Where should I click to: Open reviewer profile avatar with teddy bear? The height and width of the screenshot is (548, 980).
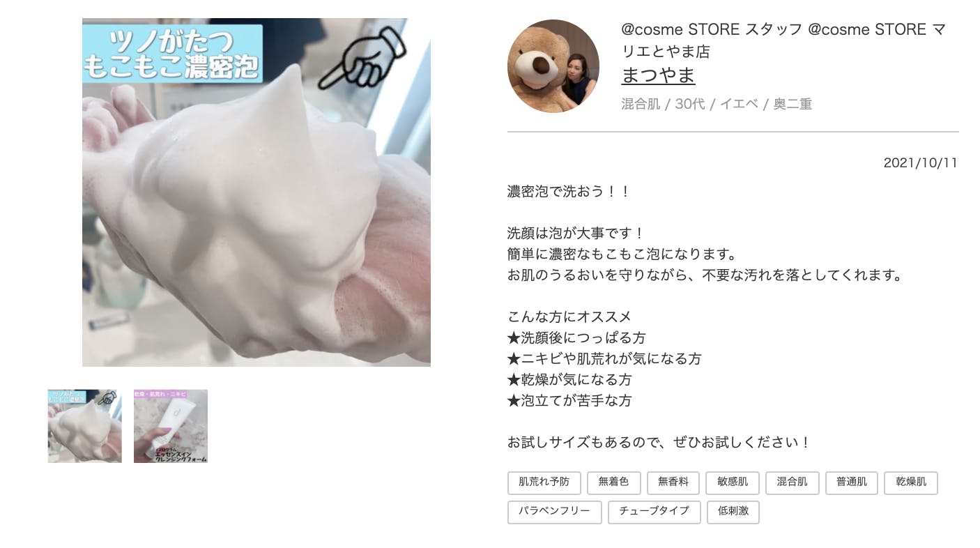pyautogui.click(x=553, y=66)
